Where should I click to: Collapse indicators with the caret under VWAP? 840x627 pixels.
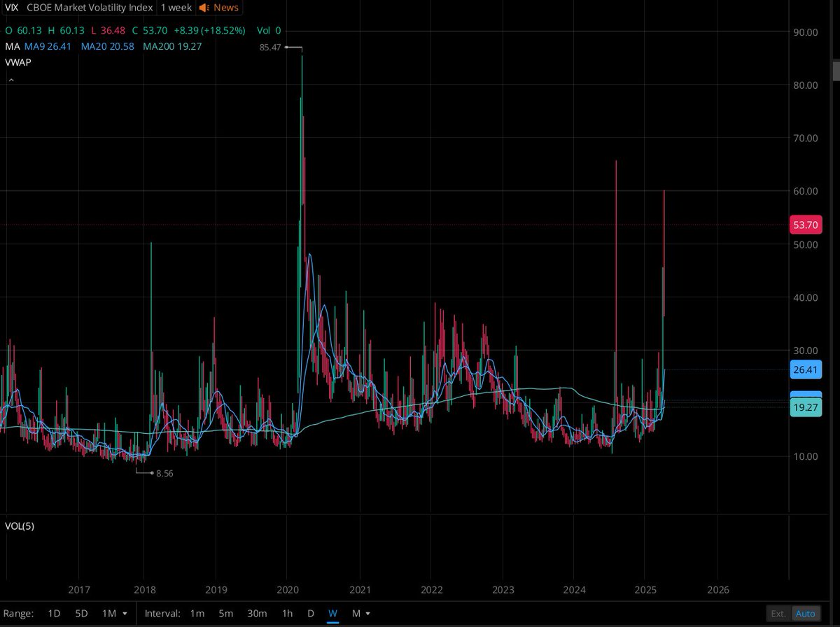point(10,81)
